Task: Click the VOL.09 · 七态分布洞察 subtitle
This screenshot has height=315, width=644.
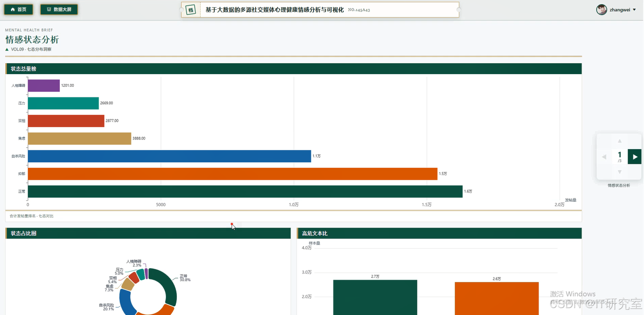Action: (31, 49)
